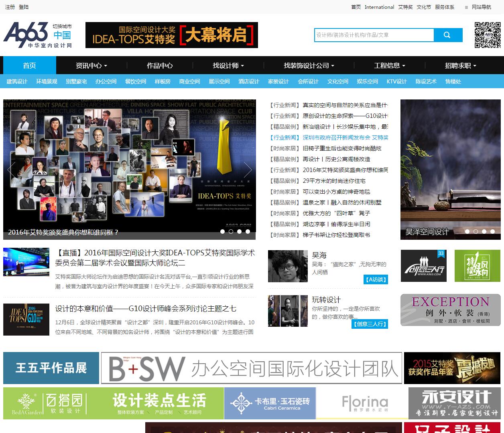Click the blue search magnifier button

click(448, 35)
